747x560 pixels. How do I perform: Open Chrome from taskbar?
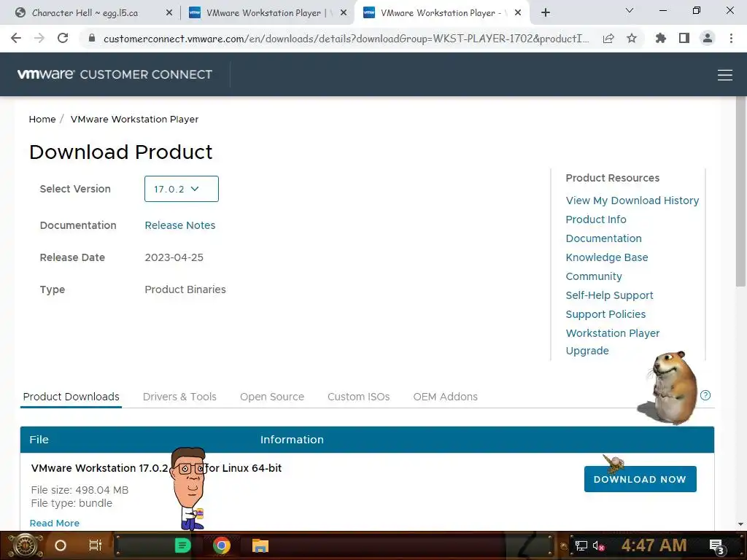point(222,545)
